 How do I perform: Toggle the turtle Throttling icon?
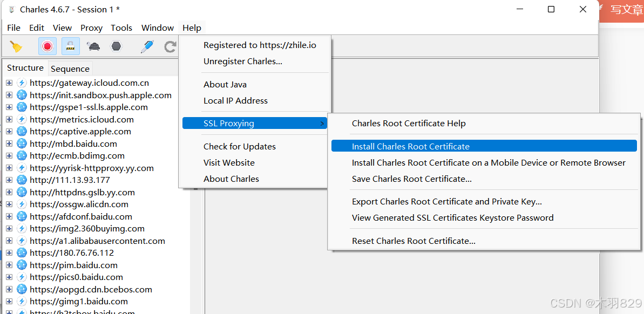(x=93, y=46)
